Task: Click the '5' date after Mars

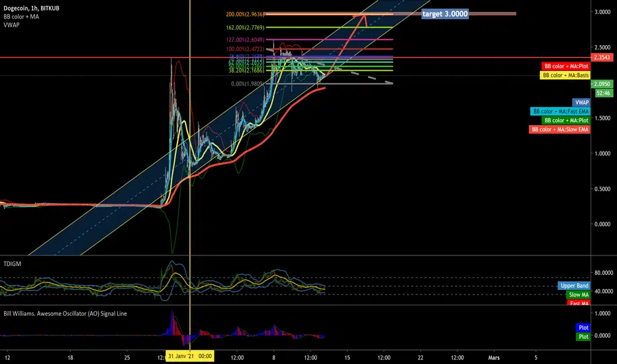Action: 536,357
